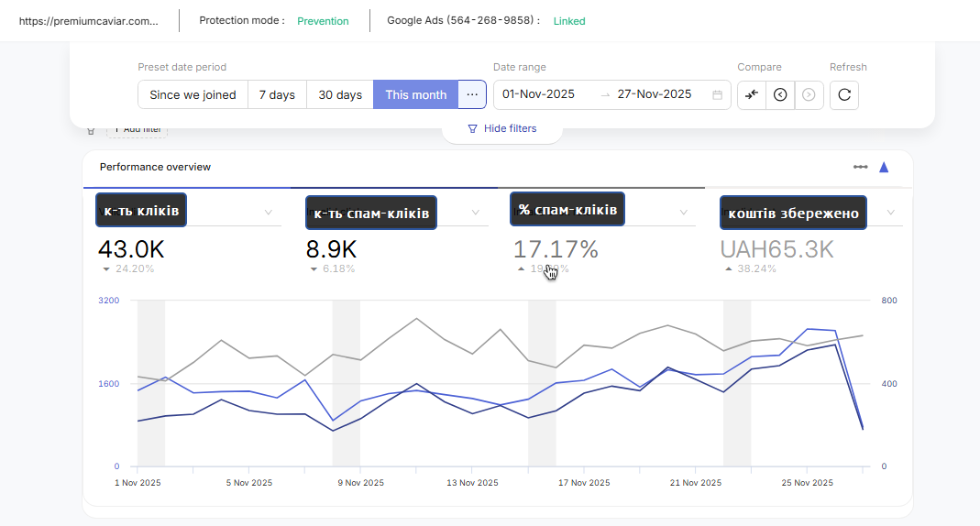
Task: Go to previous comparison period
Action: pos(780,94)
